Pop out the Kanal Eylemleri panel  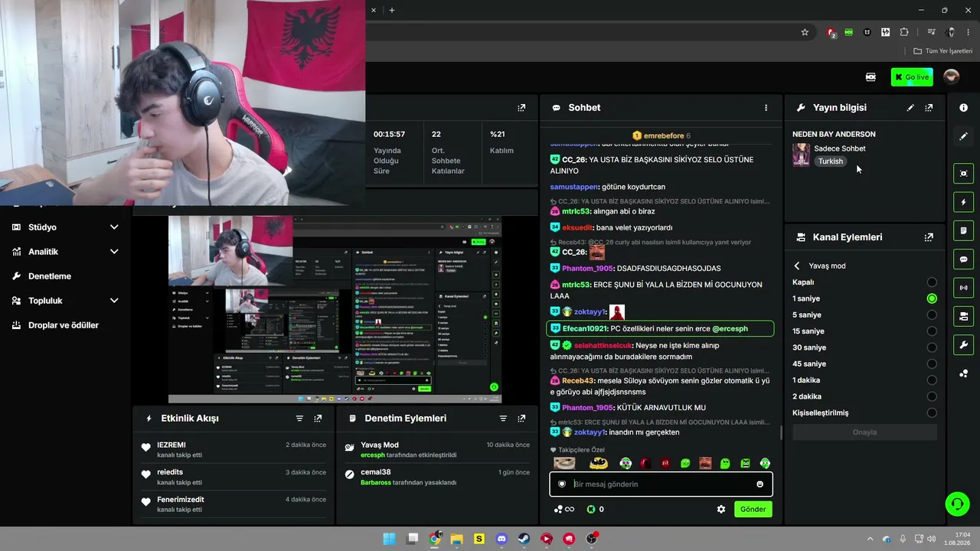point(929,237)
